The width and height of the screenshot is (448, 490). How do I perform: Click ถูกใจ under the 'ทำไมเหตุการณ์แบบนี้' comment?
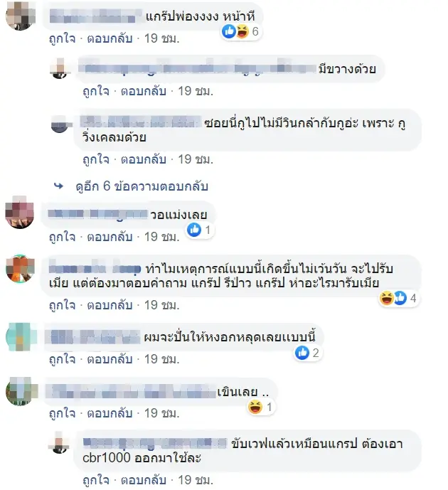[63, 305]
